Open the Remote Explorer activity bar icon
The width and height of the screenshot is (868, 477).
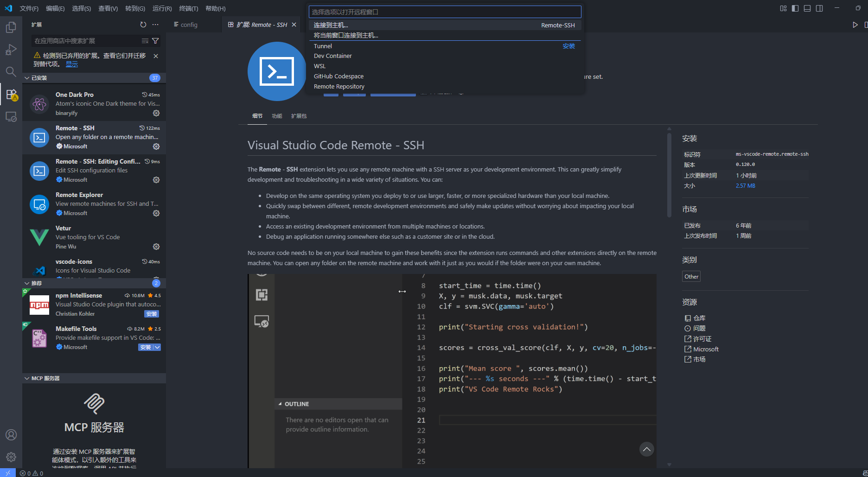(11, 116)
